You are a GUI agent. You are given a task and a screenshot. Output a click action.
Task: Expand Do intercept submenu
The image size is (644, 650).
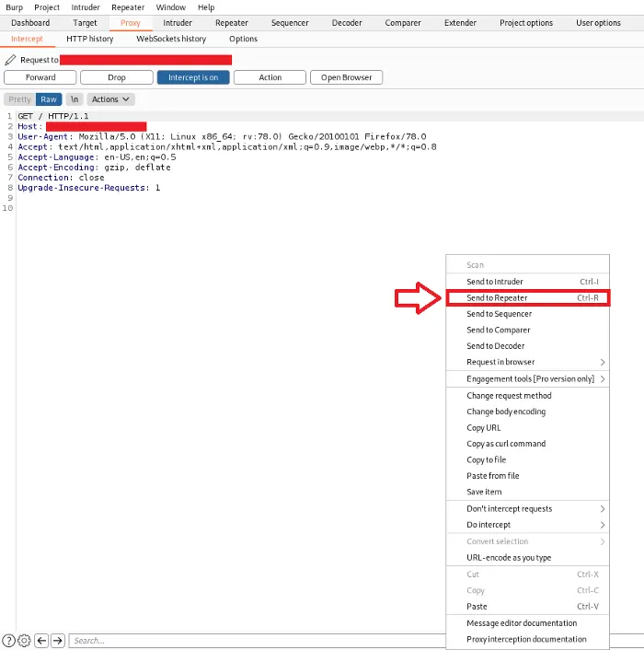[527, 525]
